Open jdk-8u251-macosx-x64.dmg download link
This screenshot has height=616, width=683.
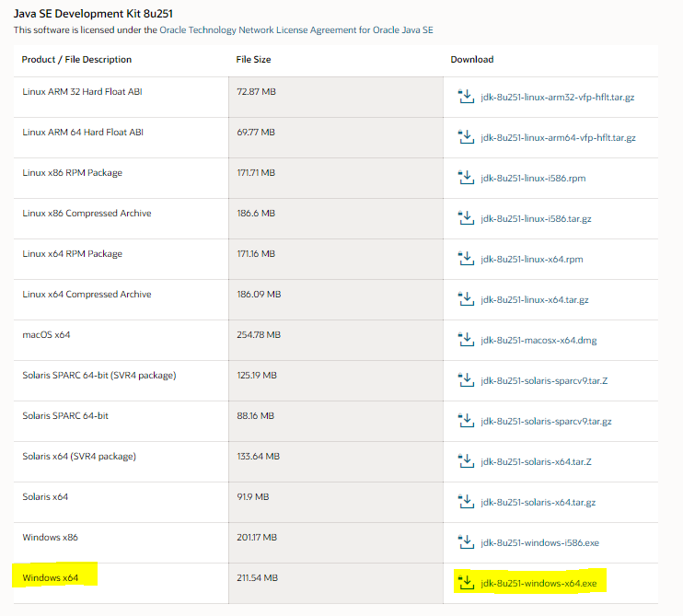tap(538, 341)
